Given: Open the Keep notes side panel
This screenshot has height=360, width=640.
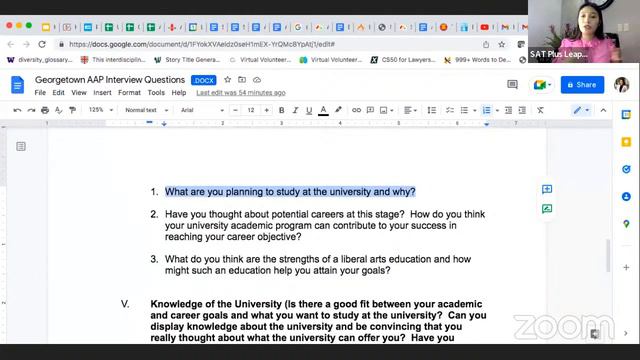Looking at the screenshot, I should point(626,142).
